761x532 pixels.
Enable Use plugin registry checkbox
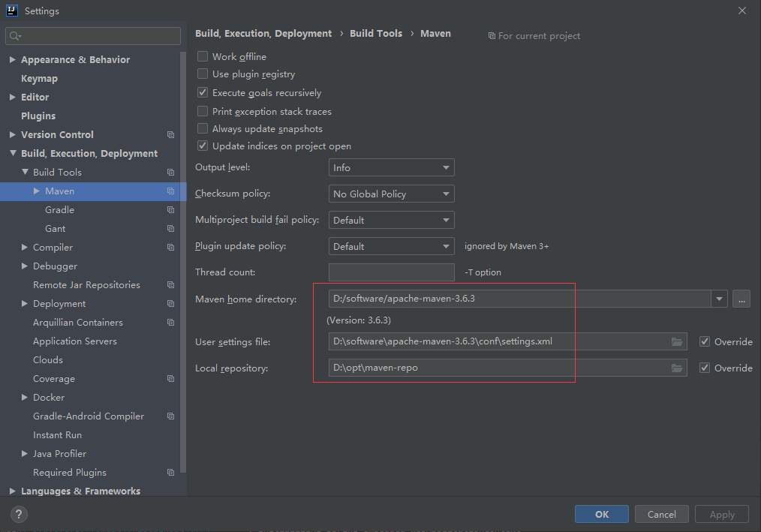click(203, 74)
